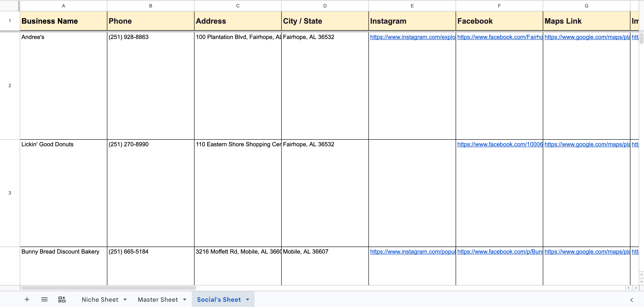This screenshot has width=644, height=307.
Task: Switch to the Niche Sheet tab
Action: pyautogui.click(x=100, y=299)
